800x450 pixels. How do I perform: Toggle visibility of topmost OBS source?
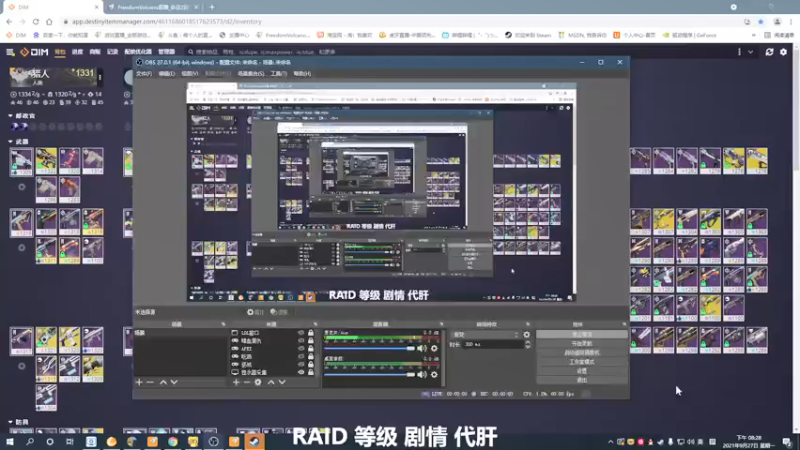pyautogui.click(x=301, y=333)
